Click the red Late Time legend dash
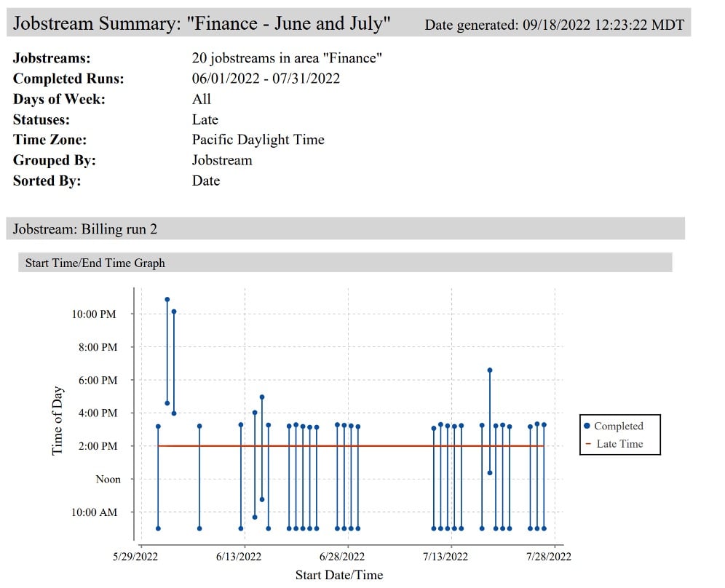The height and width of the screenshot is (588, 725). click(x=587, y=444)
